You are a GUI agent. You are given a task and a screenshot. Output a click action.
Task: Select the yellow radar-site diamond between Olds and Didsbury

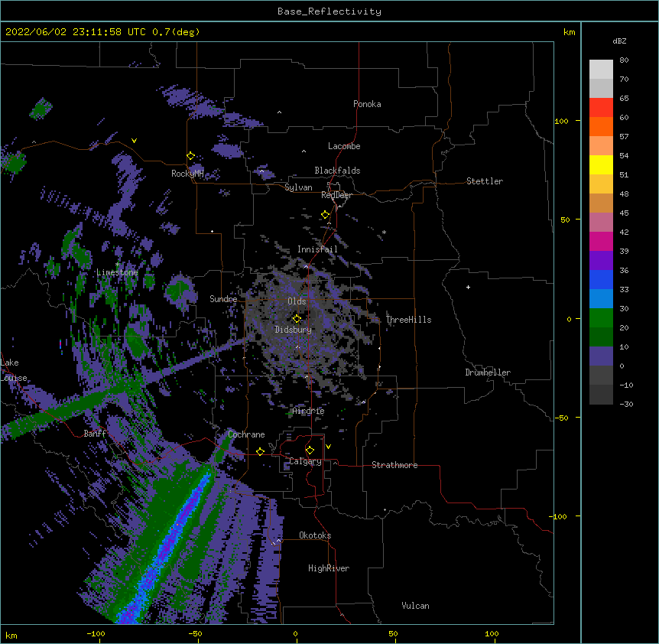[297, 319]
